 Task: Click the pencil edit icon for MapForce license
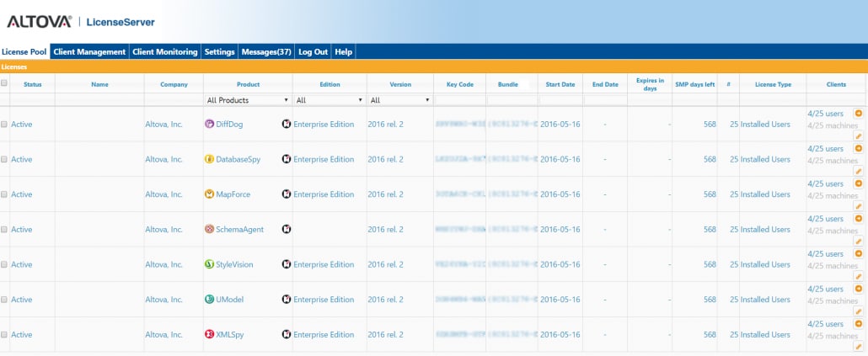tap(859, 206)
